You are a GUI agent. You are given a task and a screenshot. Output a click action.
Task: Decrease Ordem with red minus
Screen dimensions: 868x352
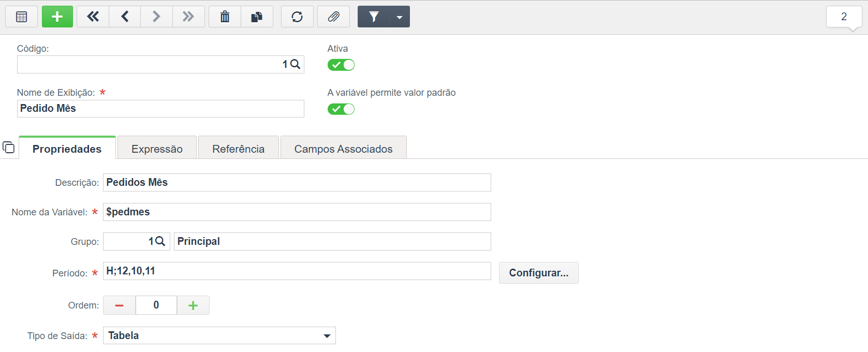(x=119, y=305)
